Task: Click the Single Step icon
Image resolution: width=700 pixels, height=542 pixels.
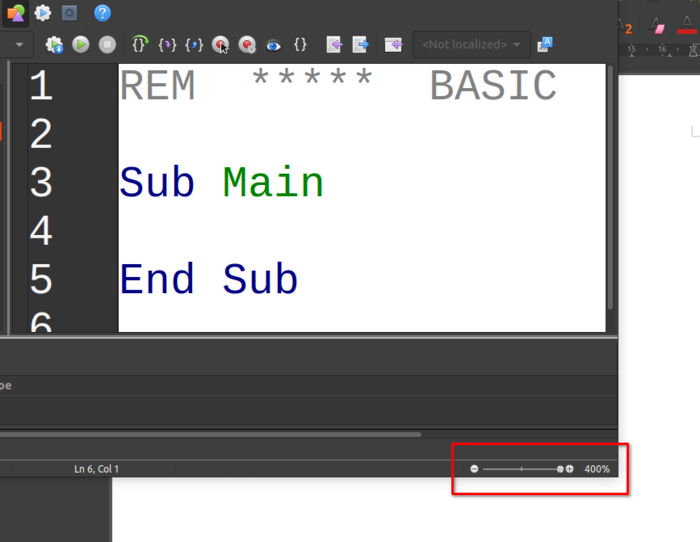Action: (167, 45)
